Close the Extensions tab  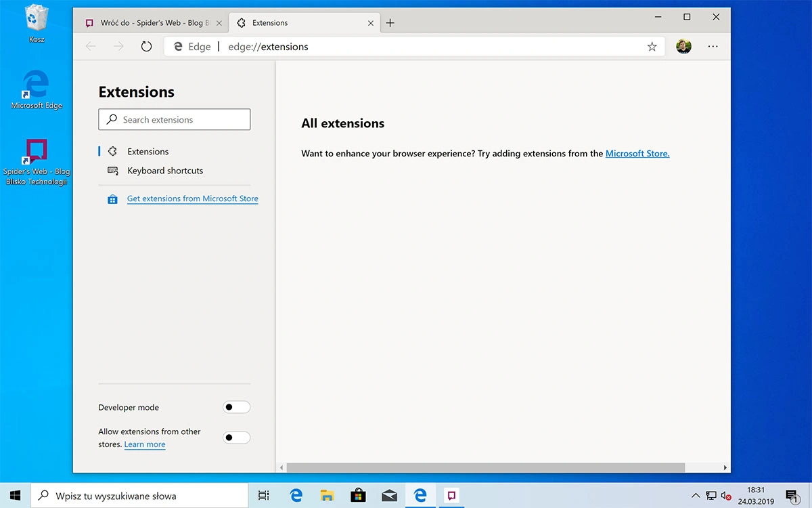tap(370, 23)
